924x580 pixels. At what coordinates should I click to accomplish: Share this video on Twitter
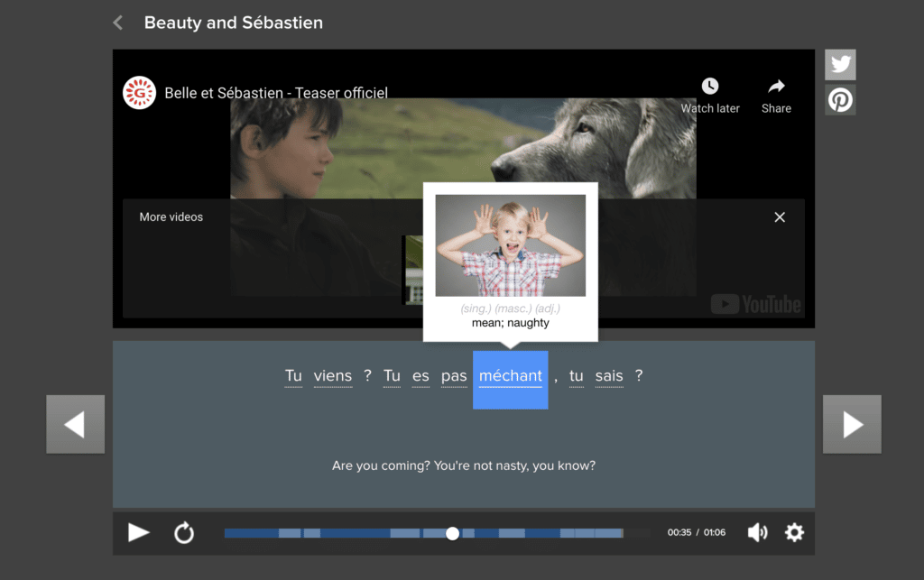click(840, 65)
